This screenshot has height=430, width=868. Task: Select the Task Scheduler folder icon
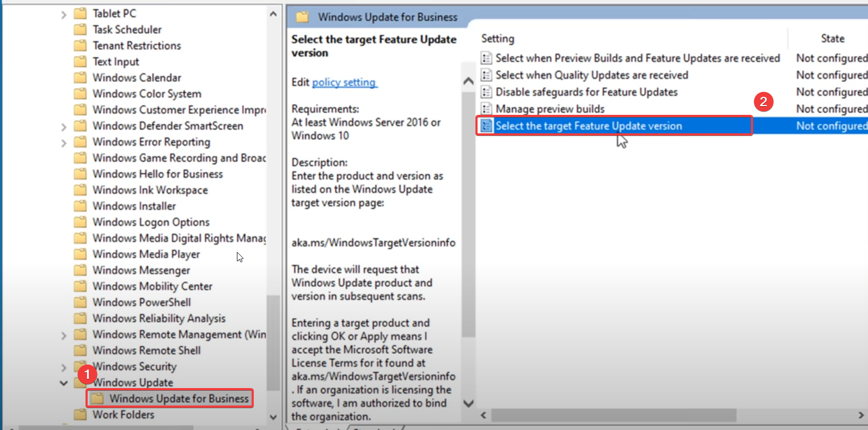(x=80, y=29)
